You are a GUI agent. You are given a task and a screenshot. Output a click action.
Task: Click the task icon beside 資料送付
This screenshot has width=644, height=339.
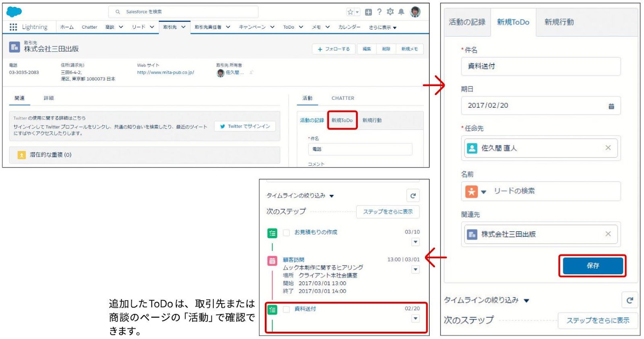click(x=272, y=310)
